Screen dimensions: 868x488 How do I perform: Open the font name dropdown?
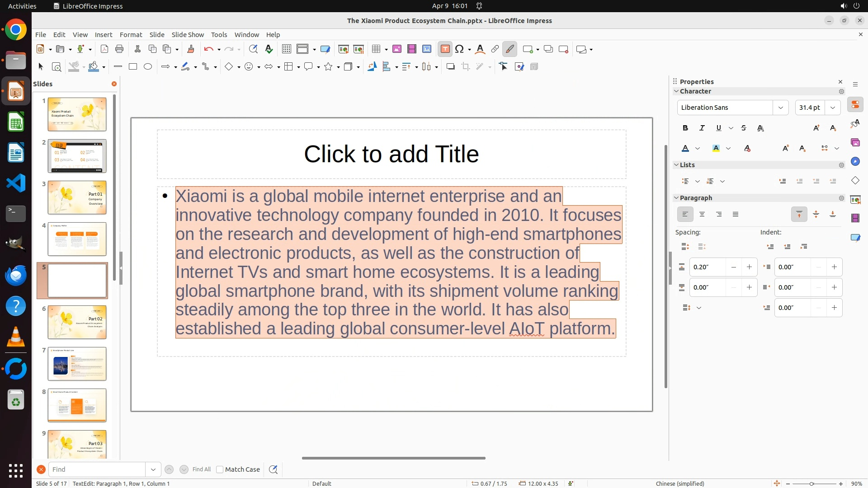(x=780, y=108)
